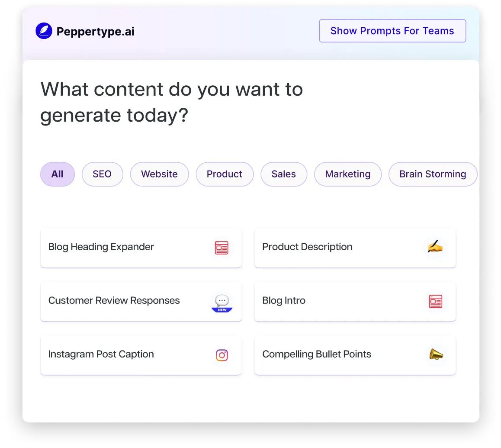Click the Peppertype.ai feather logo icon
501x448 pixels.
coord(44,31)
